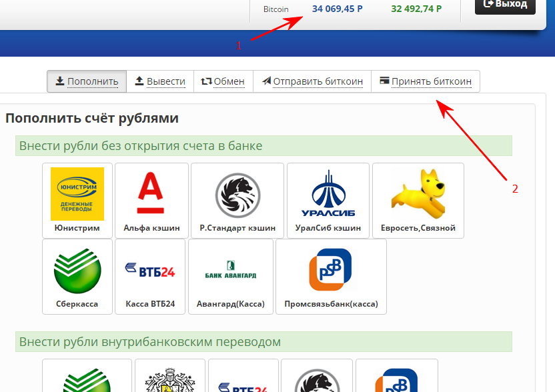This screenshot has height=392, width=555.
Task: Select the Альфа кэшин deposit method
Action: (x=151, y=201)
